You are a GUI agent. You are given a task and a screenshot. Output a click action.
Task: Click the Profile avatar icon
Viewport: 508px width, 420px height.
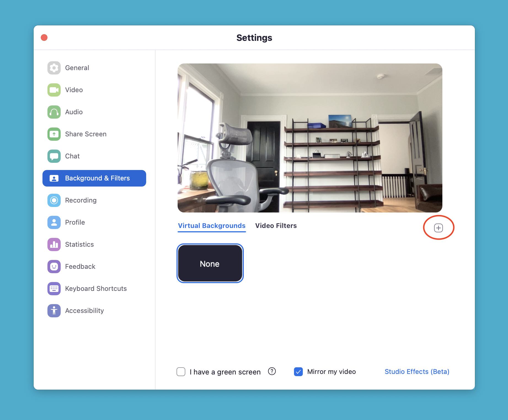(x=54, y=222)
